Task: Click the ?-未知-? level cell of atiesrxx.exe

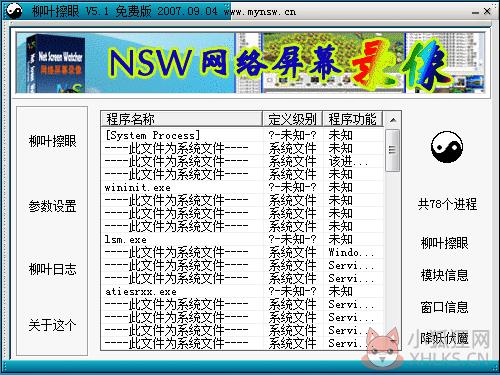Action: click(292, 291)
